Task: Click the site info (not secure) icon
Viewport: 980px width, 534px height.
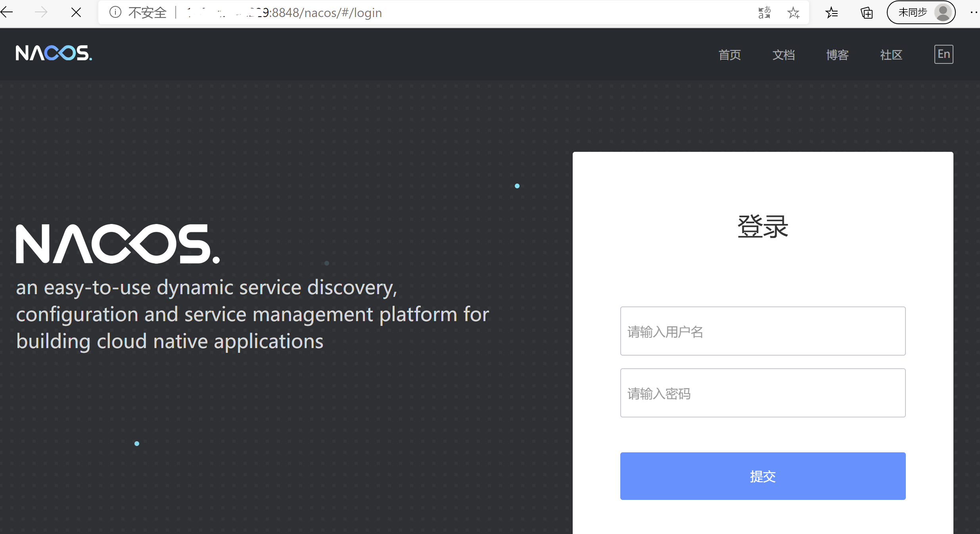Action: click(x=115, y=13)
